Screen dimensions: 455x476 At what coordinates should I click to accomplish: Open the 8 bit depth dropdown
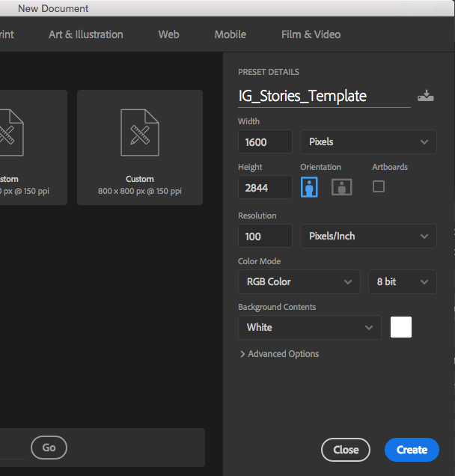pos(402,281)
